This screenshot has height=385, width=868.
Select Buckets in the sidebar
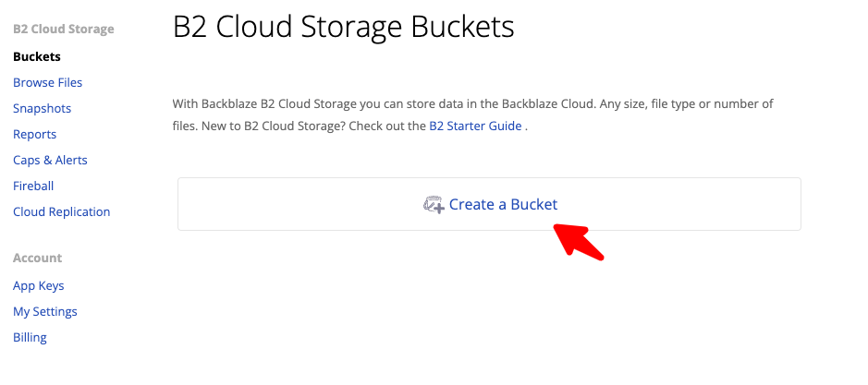click(37, 56)
